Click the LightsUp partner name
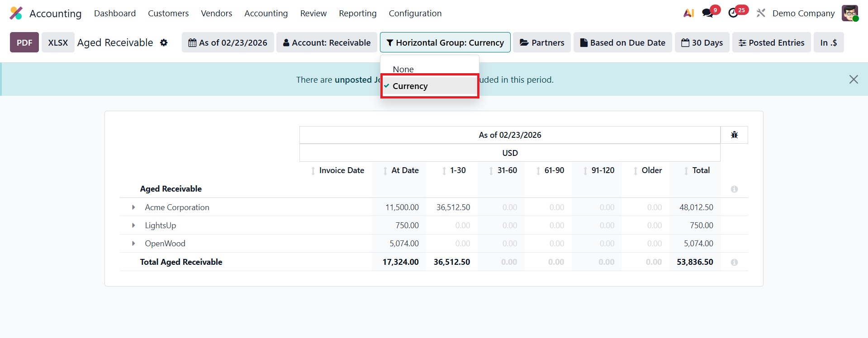Viewport: 868px width, 338px height. pos(160,225)
